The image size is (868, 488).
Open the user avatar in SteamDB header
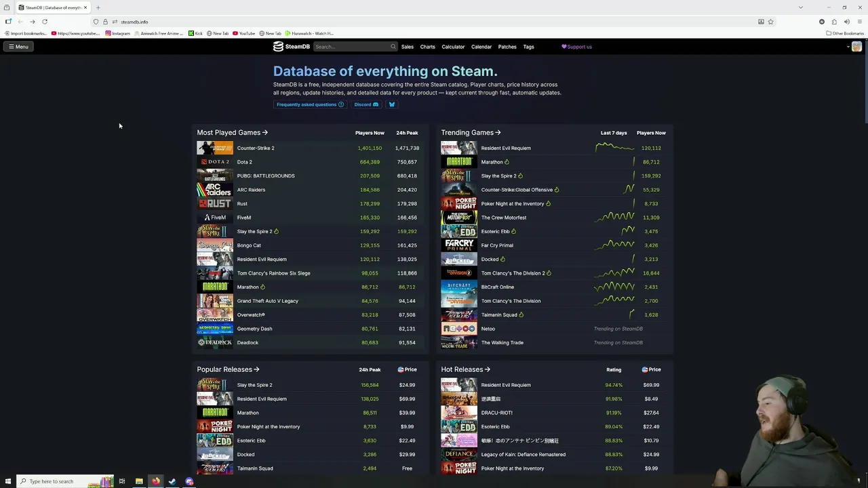pyautogui.click(x=856, y=47)
